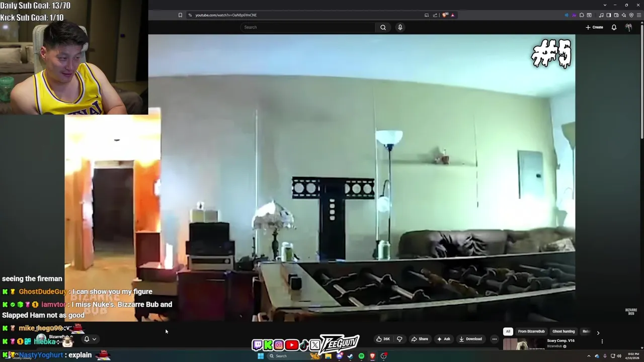Click the Download button under the video
The width and height of the screenshot is (644, 362).
(x=470, y=339)
